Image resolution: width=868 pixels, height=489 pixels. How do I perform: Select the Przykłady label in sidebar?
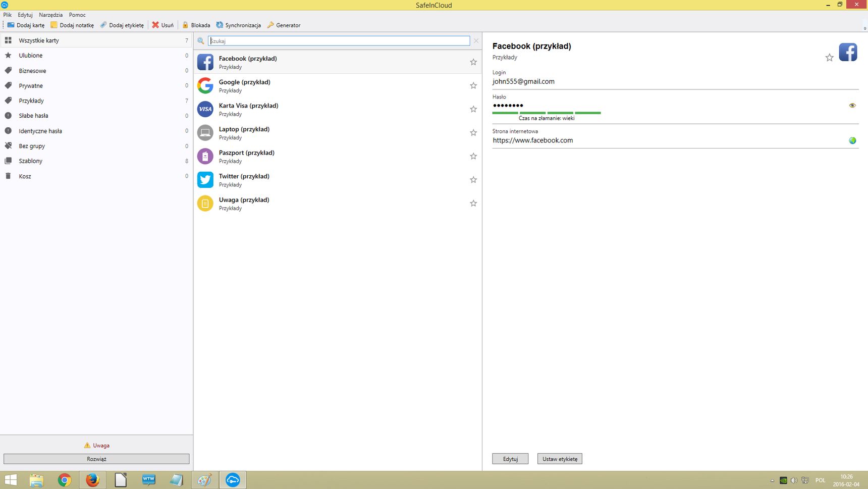pyautogui.click(x=96, y=101)
